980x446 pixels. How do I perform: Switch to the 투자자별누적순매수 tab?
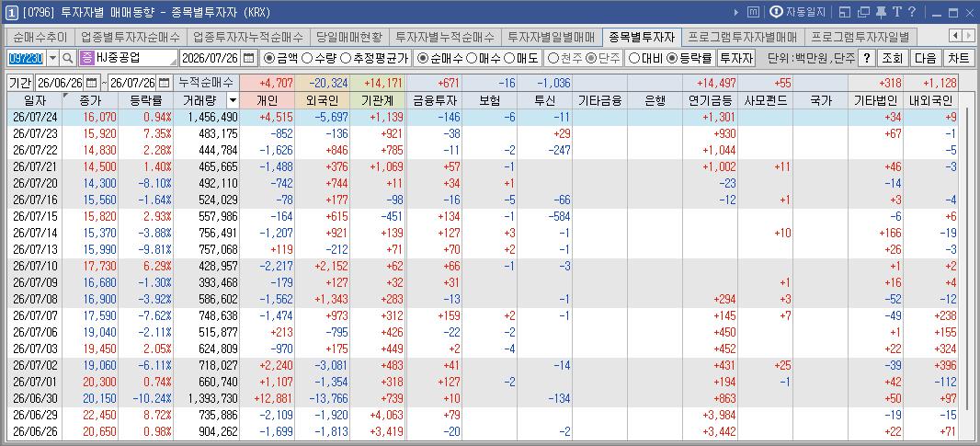pyautogui.click(x=445, y=37)
